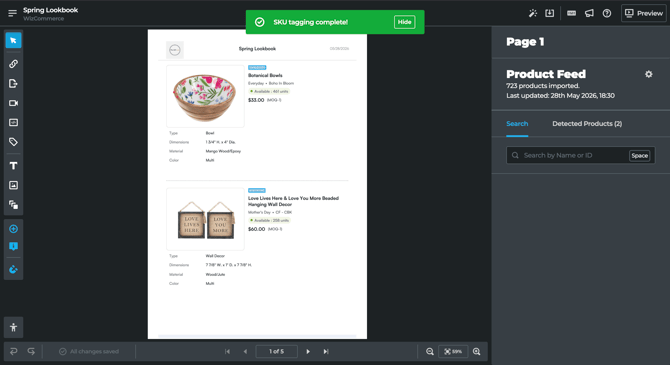Image resolution: width=670 pixels, height=365 pixels.
Task: Click the download icon in header
Action: (x=550, y=13)
